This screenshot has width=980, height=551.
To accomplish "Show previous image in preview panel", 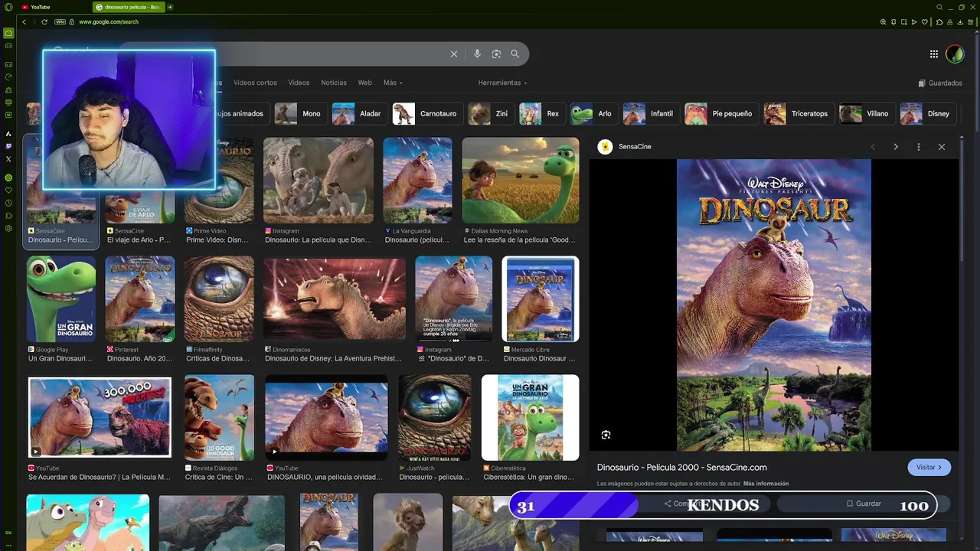I will [873, 147].
